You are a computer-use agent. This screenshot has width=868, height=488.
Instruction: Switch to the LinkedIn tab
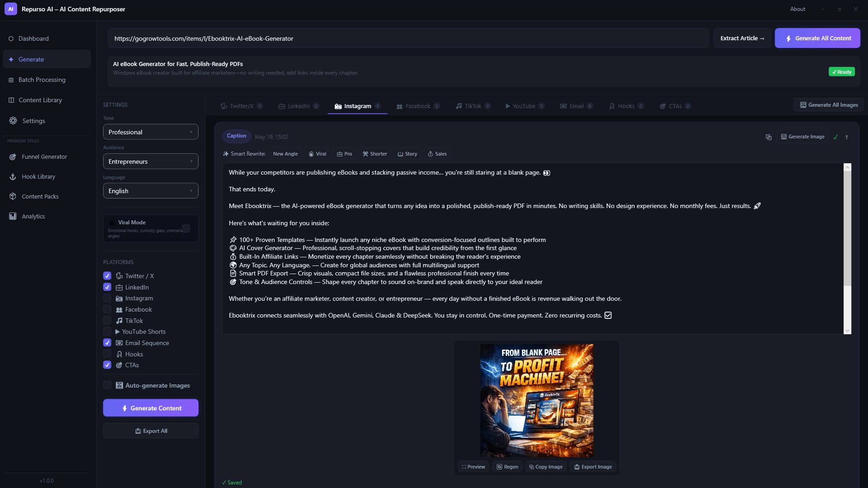point(299,106)
